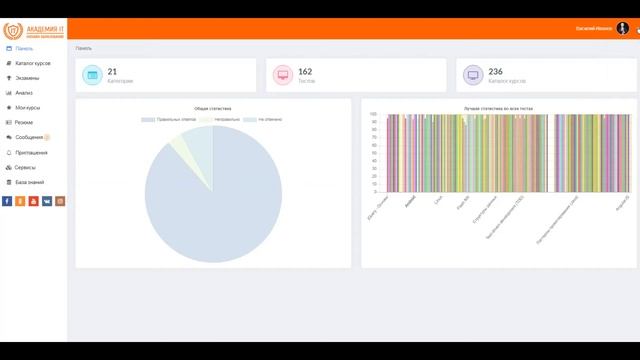Click the Linux axis label
Viewport: 640px width, 360px height.
click(x=438, y=200)
